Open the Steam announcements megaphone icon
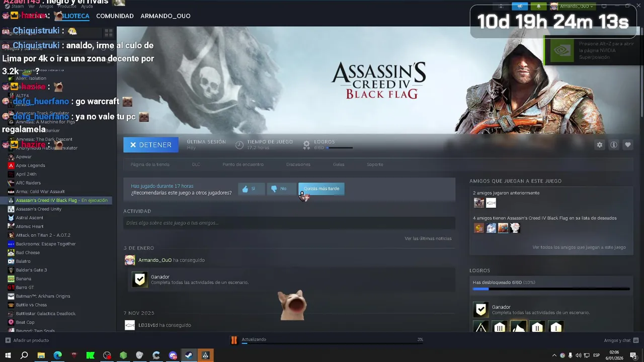Screen dimensions: 644x362 point(520,6)
